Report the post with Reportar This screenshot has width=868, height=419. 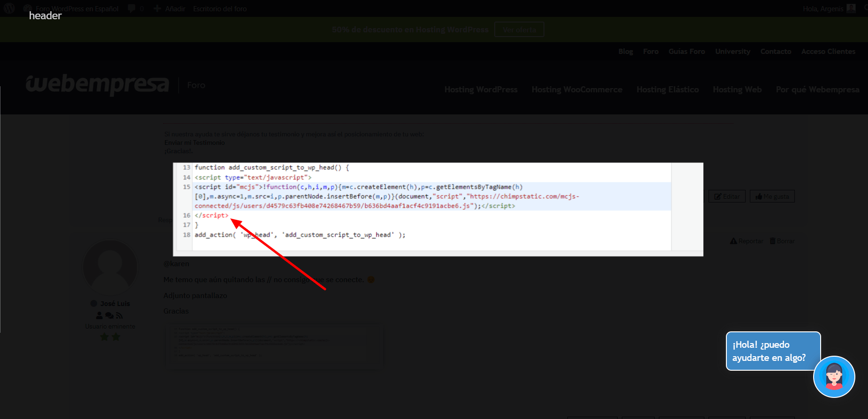tap(747, 241)
